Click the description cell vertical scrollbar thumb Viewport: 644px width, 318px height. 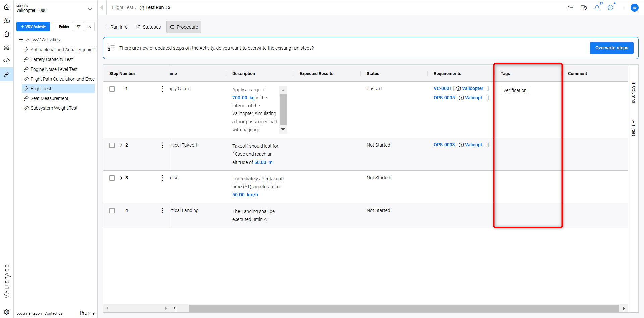click(x=283, y=109)
